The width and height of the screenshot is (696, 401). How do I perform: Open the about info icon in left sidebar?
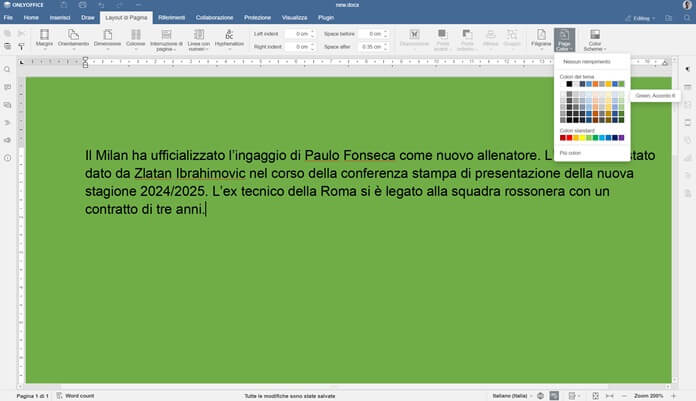8,158
